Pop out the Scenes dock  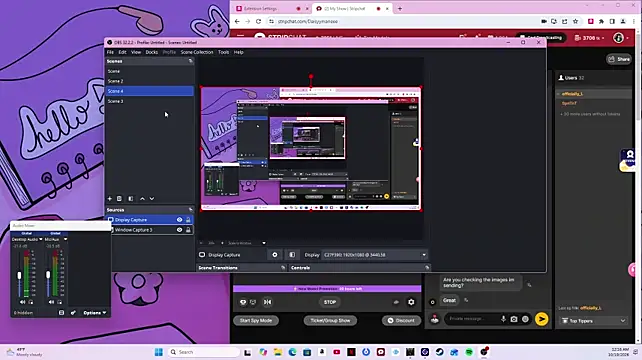point(190,61)
